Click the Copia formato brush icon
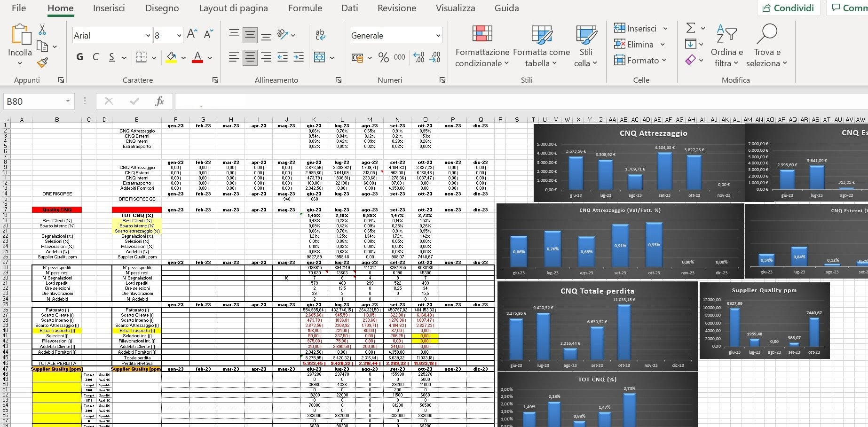Viewport: 868px width, 427px height. pos(41,62)
